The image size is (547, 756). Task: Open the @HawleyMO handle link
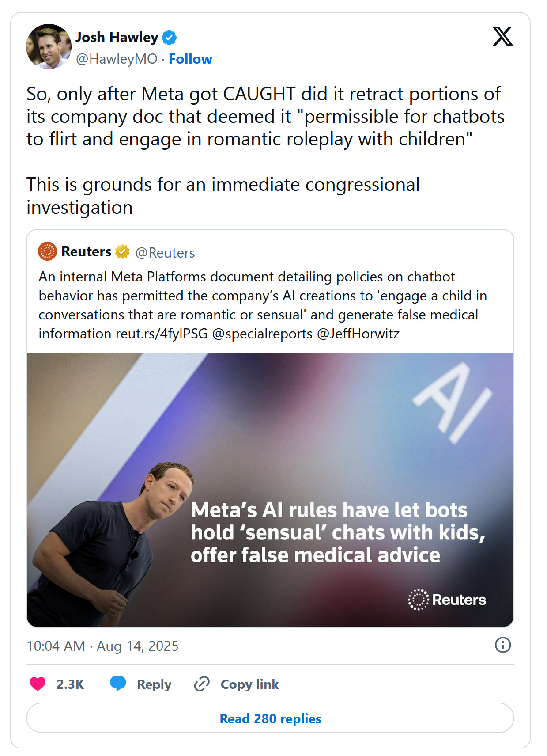point(117,59)
